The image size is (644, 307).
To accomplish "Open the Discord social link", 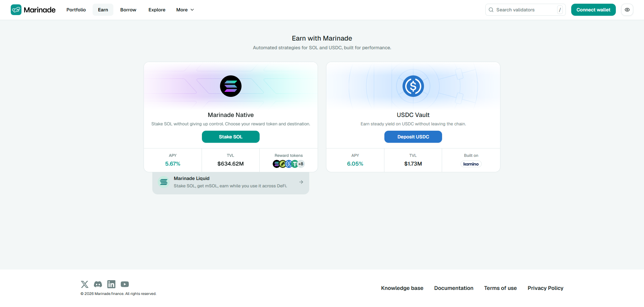I will (98, 284).
